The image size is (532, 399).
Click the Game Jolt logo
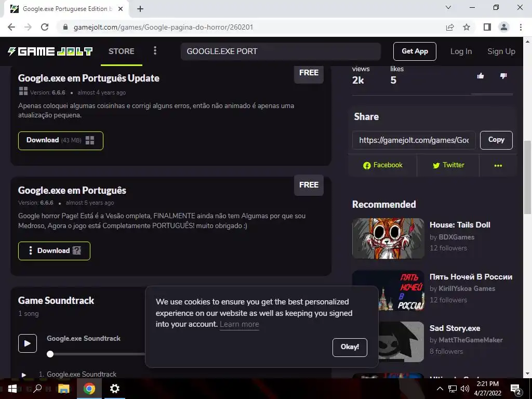click(x=50, y=51)
